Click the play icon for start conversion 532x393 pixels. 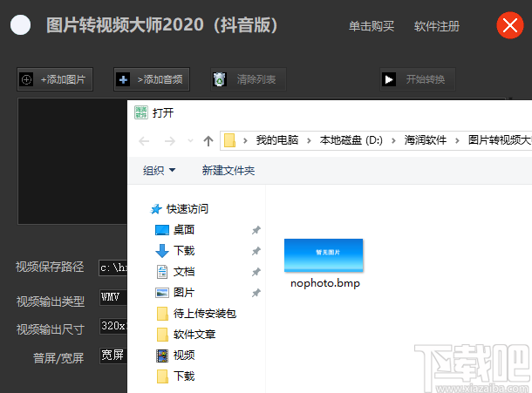(389, 79)
